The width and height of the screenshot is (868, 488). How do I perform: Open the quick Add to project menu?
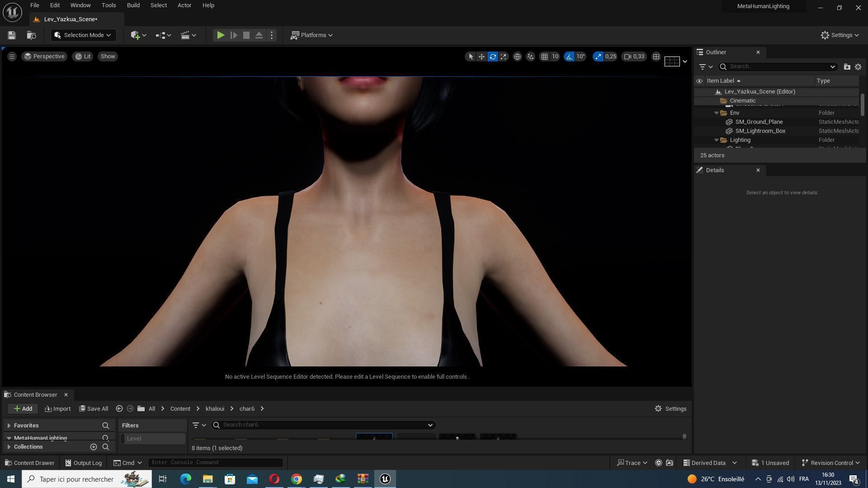coord(138,35)
